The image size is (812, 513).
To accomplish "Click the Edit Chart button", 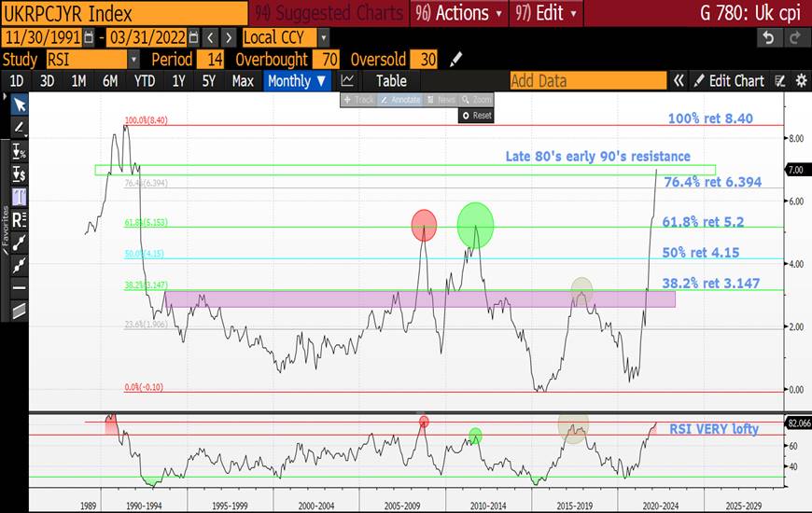I will coord(729,81).
